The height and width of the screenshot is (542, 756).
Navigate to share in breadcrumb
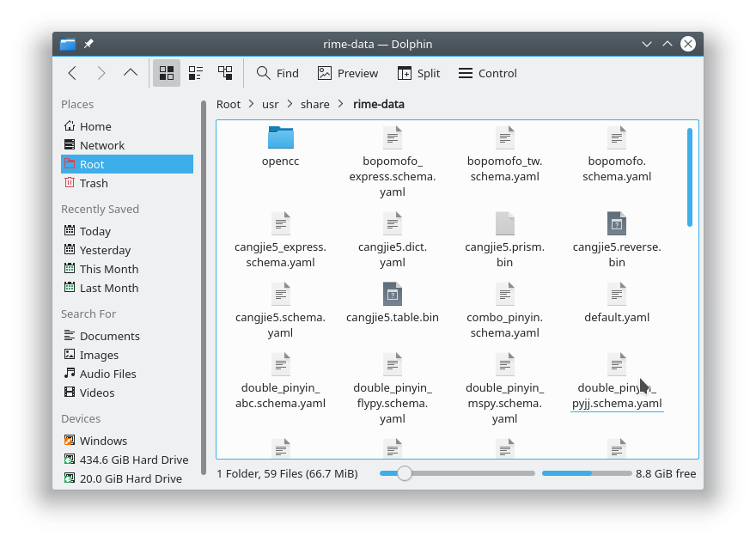[314, 105]
